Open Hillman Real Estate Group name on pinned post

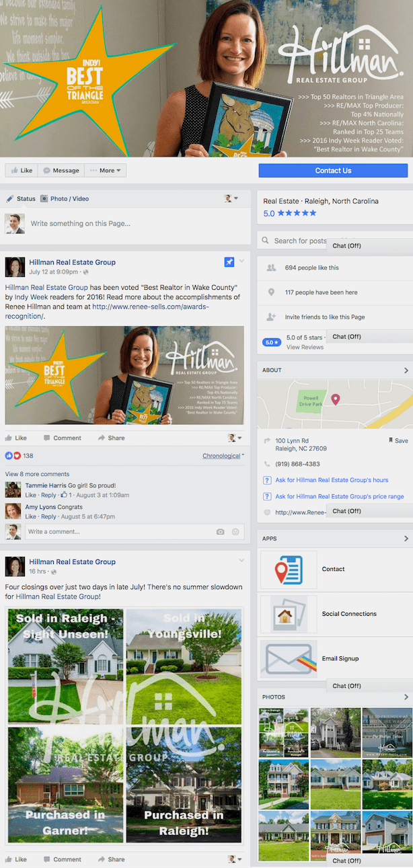coord(72,262)
